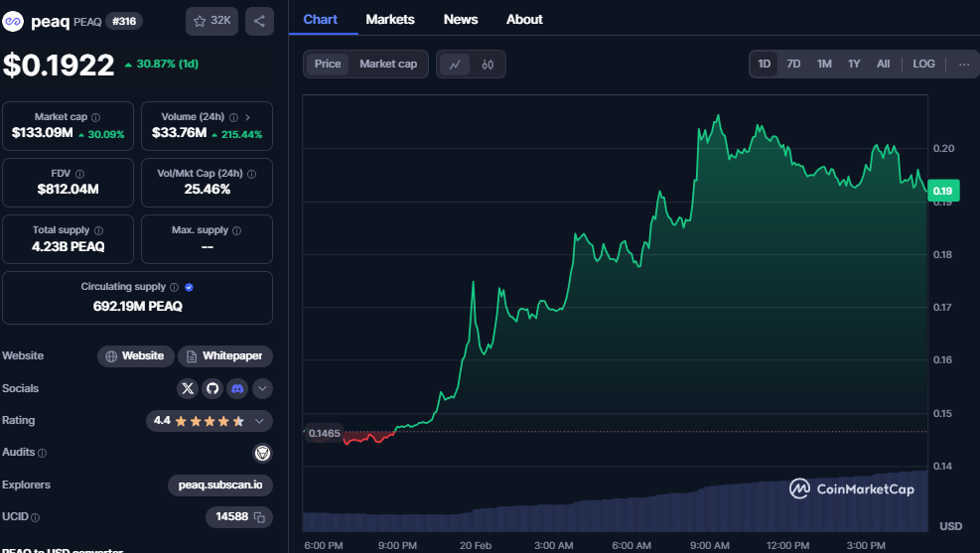
Task: Add peaq to watchlist via star button
Action: click(x=211, y=21)
